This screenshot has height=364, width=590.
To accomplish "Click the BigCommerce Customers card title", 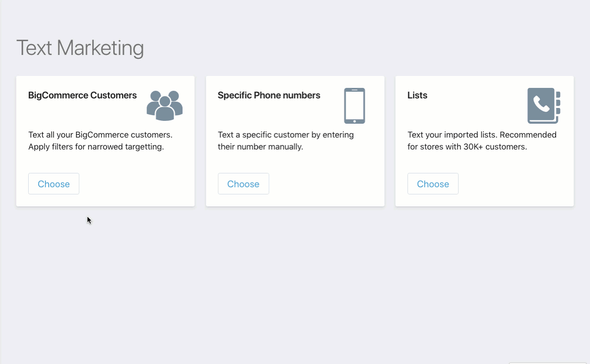I will [82, 95].
